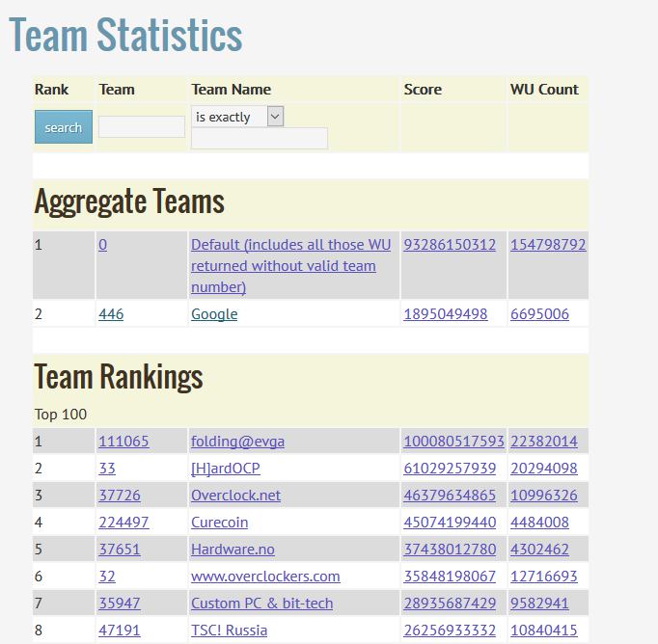
Task: Open the 'is exactly' match dropdown
Action: [x=236, y=117]
